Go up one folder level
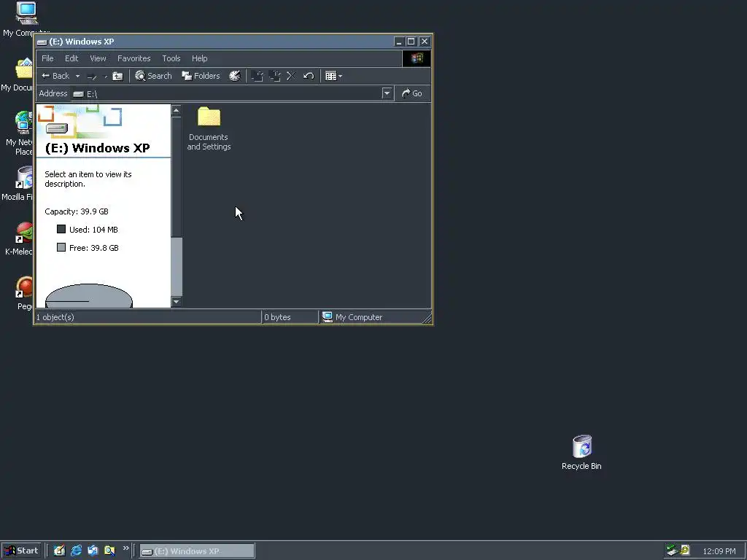Viewport: 747px width, 560px height. [x=117, y=76]
